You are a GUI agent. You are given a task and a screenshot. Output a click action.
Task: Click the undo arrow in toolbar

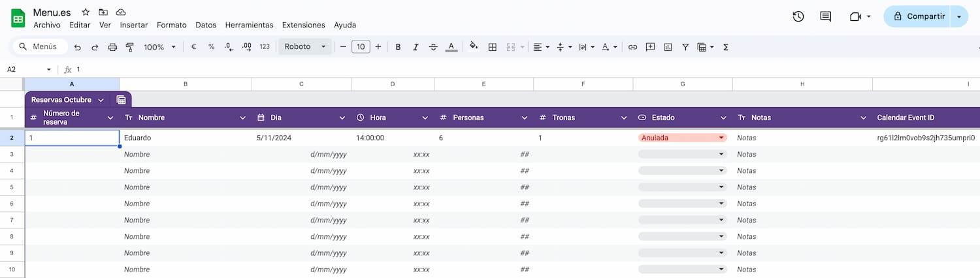[x=78, y=47]
